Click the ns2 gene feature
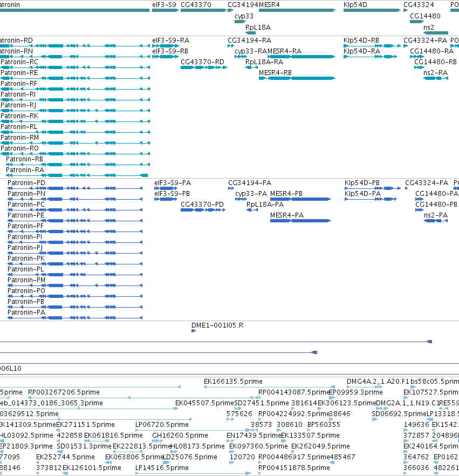The height and width of the screenshot is (476, 459). point(436,33)
